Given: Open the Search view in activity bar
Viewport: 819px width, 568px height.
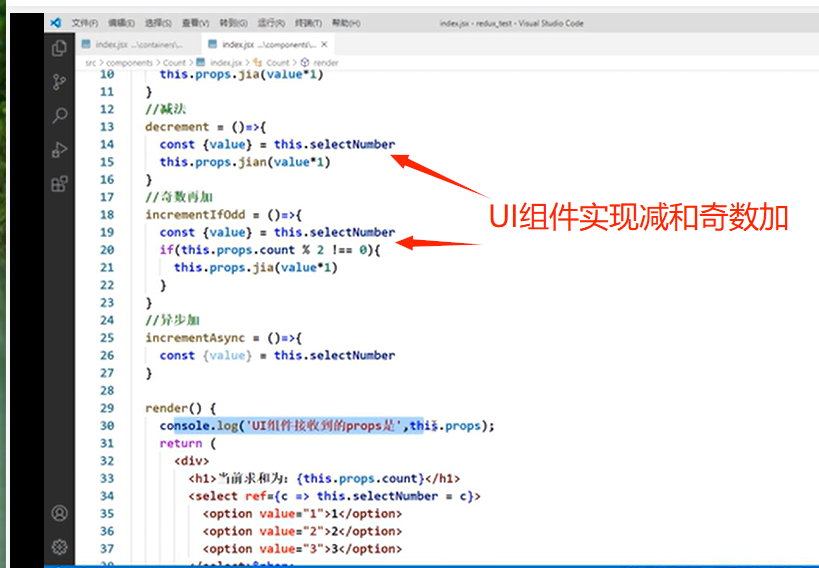Looking at the screenshot, I should click(x=60, y=115).
